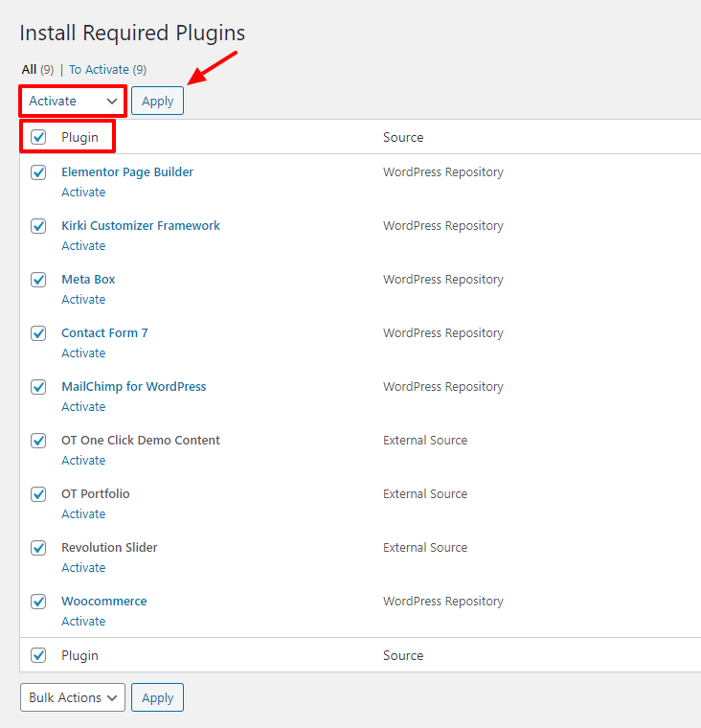Screen dimensions: 701x728
Task: Open the Activate bulk action dropdown
Action: 73,101
